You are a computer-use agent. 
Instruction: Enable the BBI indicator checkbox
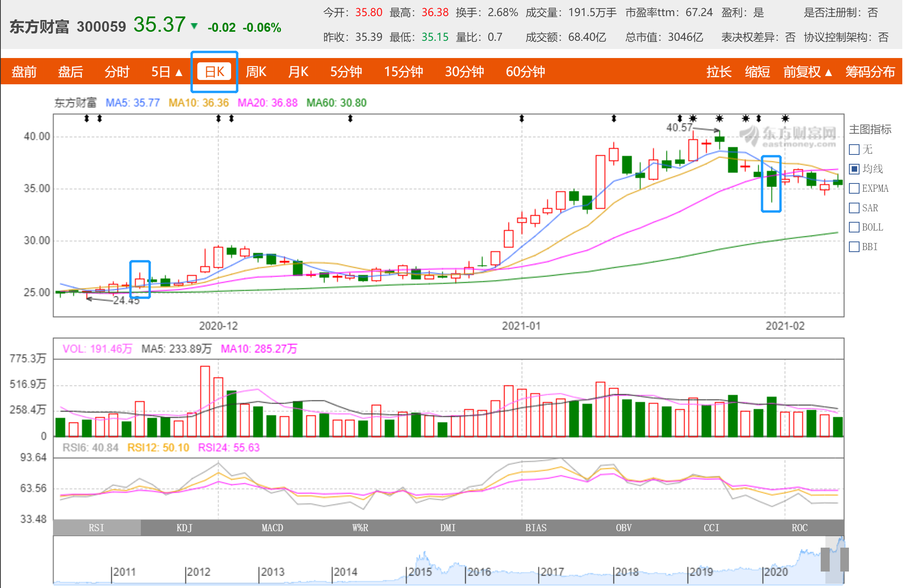point(854,247)
